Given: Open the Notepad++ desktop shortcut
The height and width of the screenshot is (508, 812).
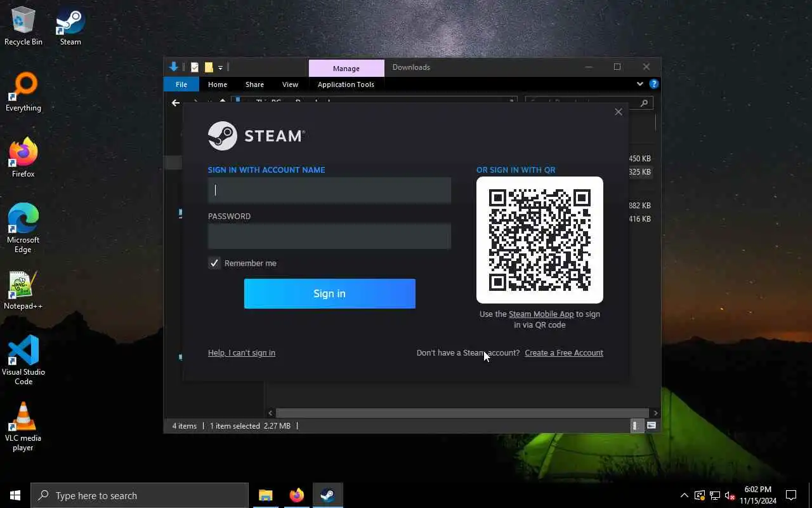Looking at the screenshot, I should [x=23, y=291].
